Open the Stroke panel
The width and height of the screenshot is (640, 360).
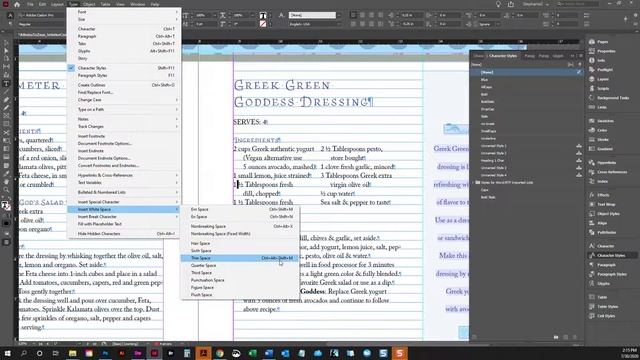tap(599, 140)
